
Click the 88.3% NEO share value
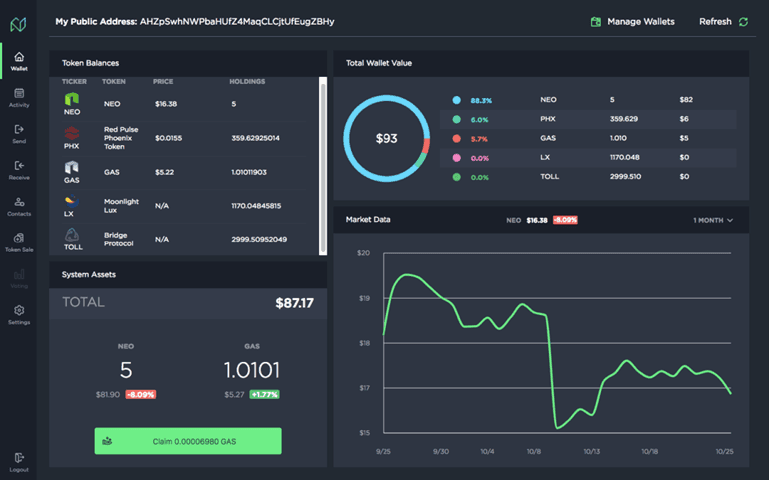[x=481, y=101]
